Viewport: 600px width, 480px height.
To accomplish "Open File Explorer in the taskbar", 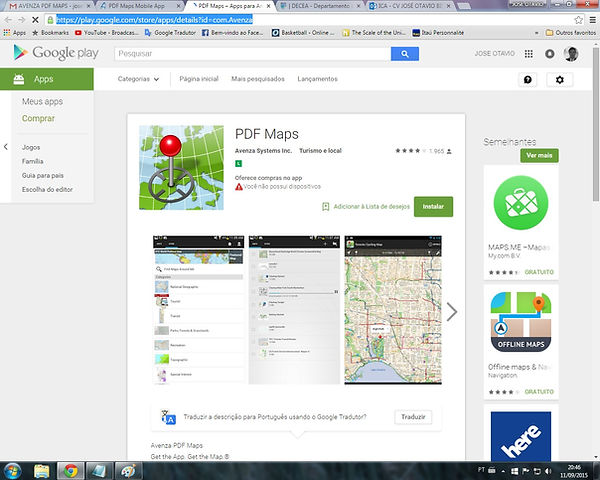I will tap(42, 471).
